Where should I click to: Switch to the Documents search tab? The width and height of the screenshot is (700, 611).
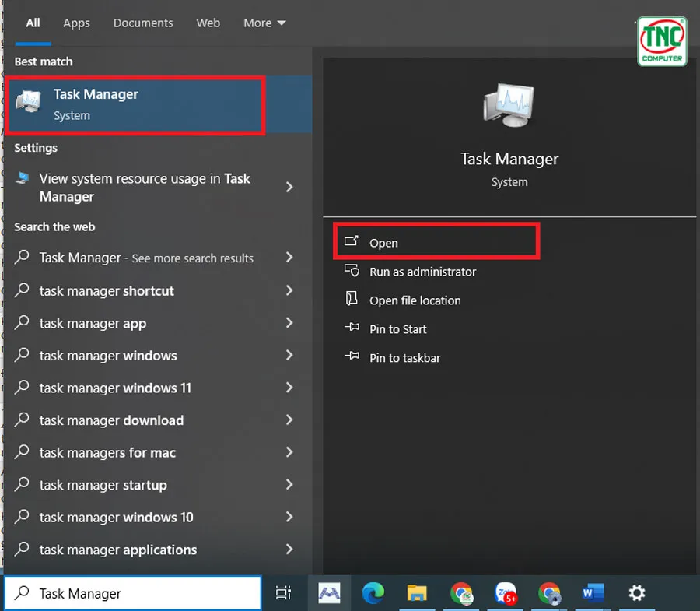pyautogui.click(x=143, y=23)
